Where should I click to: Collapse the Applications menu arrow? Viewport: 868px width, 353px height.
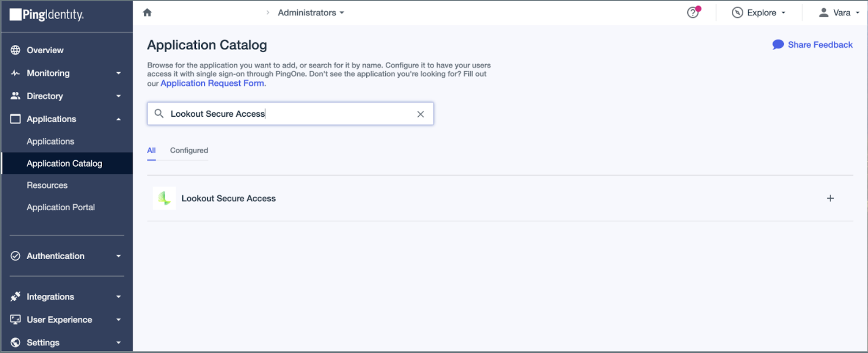[x=118, y=119]
